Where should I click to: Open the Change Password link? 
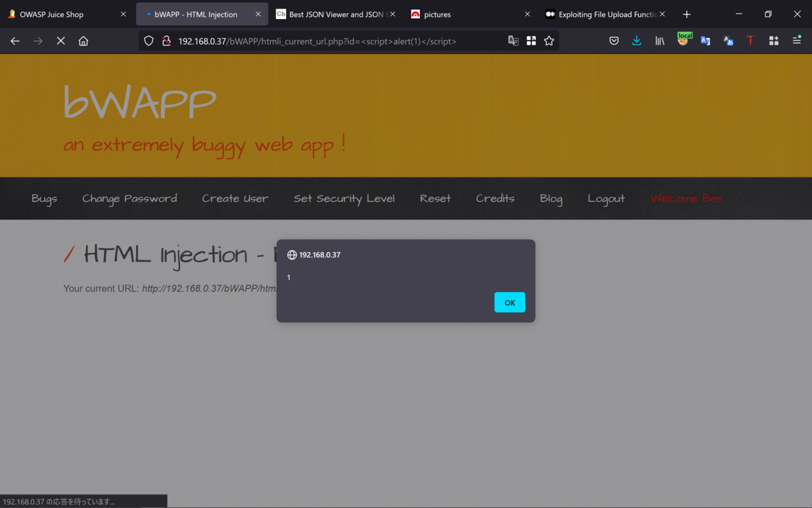(129, 198)
